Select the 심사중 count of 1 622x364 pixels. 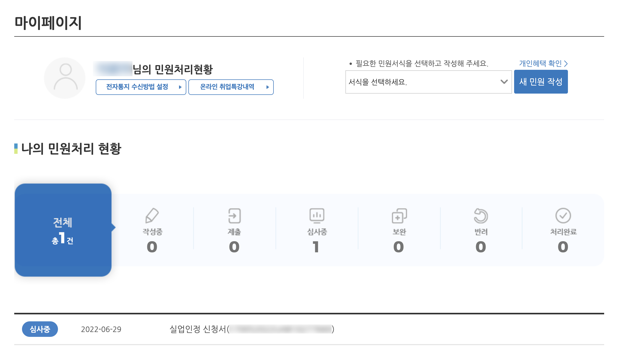(x=316, y=247)
